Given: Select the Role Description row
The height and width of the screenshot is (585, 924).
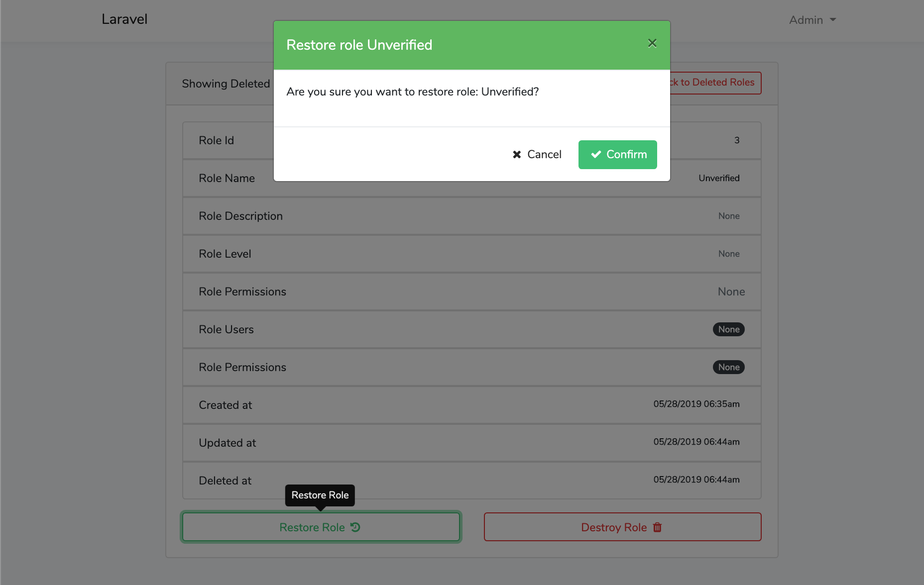Looking at the screenshot, I should tap(471, 216).
